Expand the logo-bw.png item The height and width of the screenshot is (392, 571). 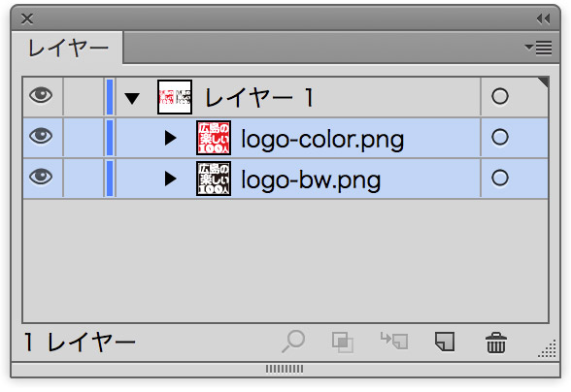click(171, 179)
